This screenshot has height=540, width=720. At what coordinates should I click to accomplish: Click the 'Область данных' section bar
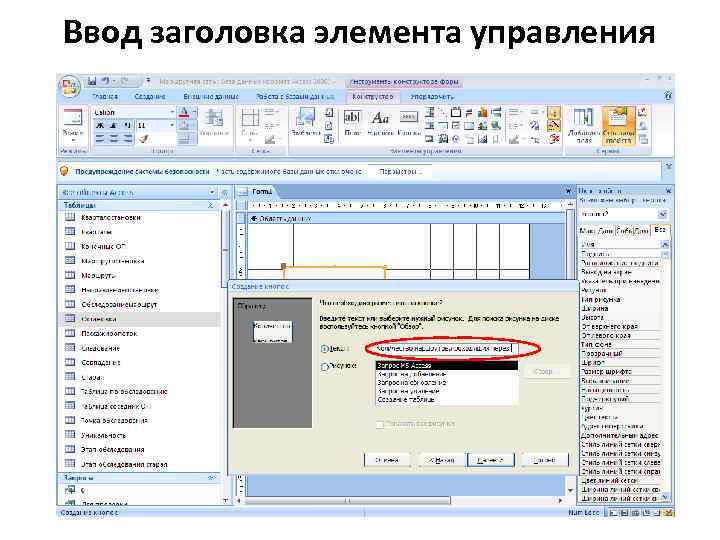[x=406, y=219]
